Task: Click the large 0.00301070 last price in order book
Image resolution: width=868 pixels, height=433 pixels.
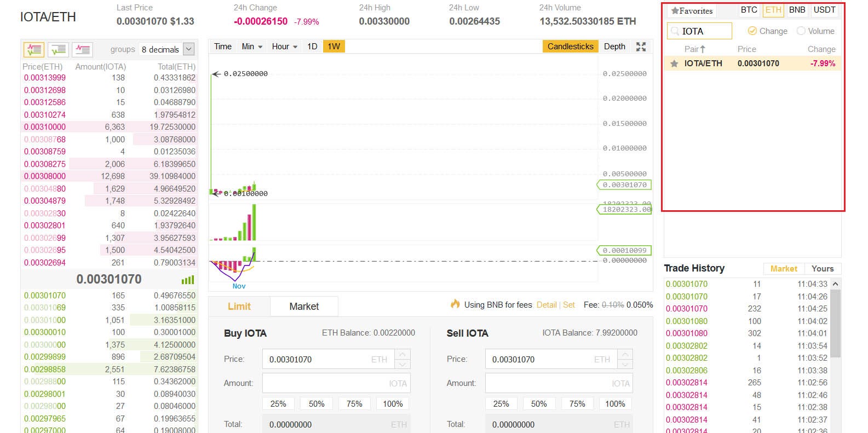Action: pos(109,279)
